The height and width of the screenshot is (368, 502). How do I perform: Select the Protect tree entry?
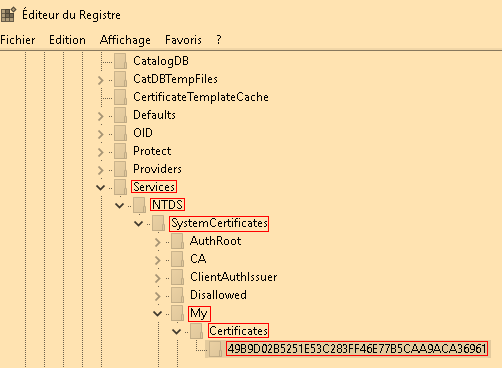pos(152,151)
